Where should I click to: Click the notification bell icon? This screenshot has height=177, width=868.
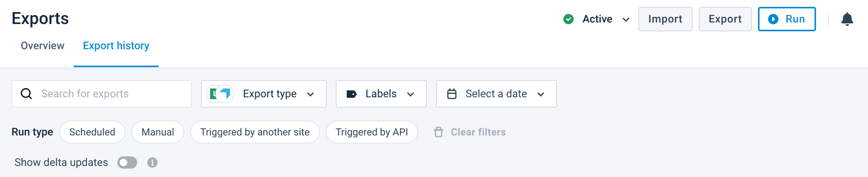tap(847, 19)
